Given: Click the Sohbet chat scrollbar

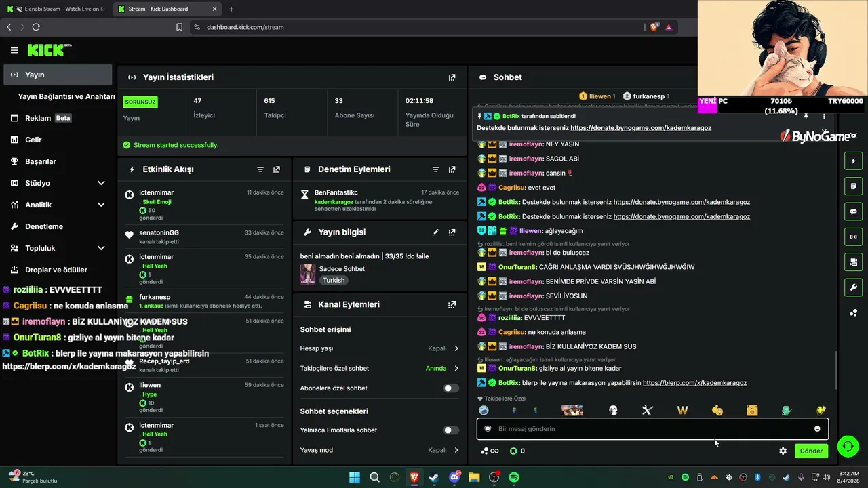Looking at the screenshot, I should tap(836, 370).
